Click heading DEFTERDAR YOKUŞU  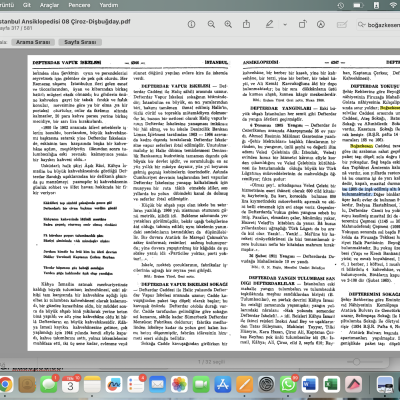pos(375,86)
